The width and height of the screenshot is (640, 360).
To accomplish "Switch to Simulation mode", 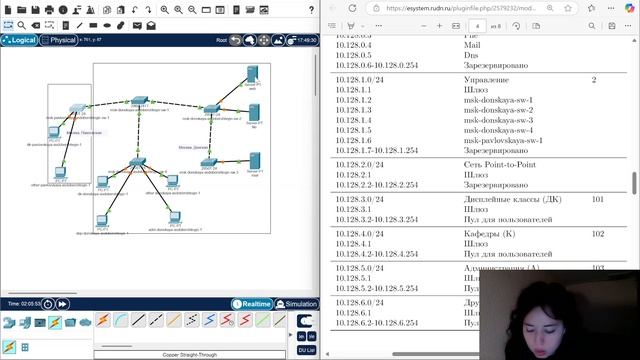I will (x=297, y=304).
